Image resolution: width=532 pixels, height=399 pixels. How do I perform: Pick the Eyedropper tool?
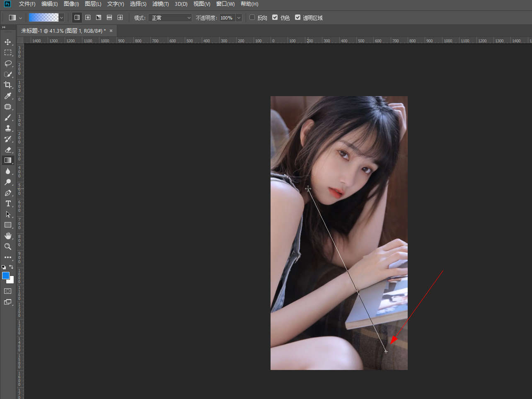click(x=8, y=96)
